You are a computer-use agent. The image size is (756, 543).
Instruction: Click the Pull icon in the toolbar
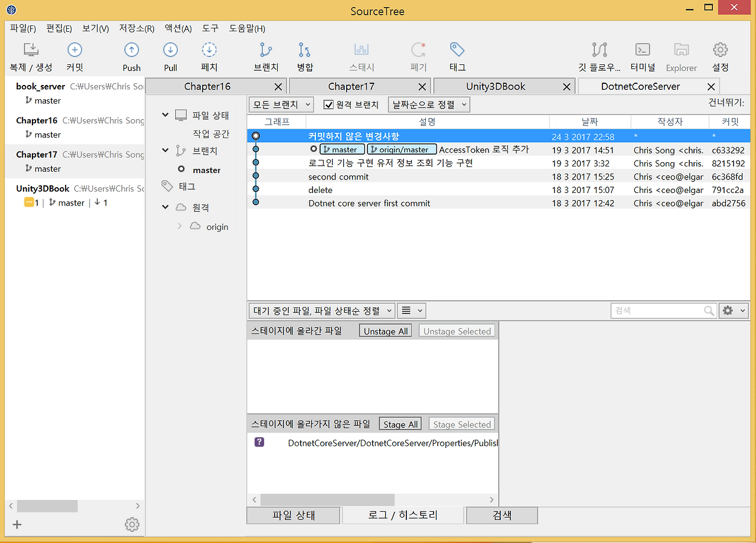pyautogui.click(x=170, y=56)
